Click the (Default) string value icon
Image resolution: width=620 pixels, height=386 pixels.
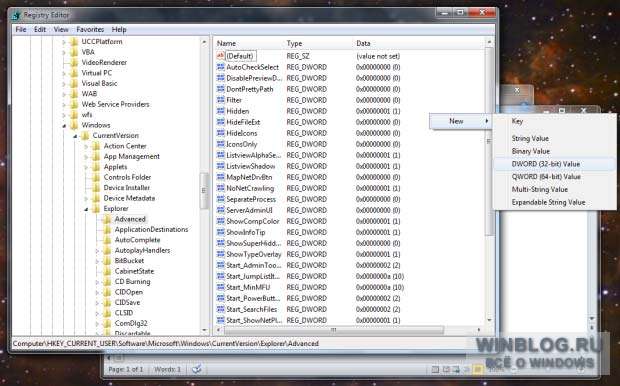coord(221,56)
